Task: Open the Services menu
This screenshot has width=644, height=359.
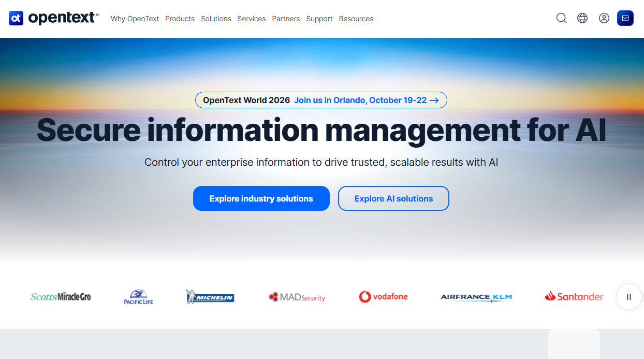Action: [252, 19]
